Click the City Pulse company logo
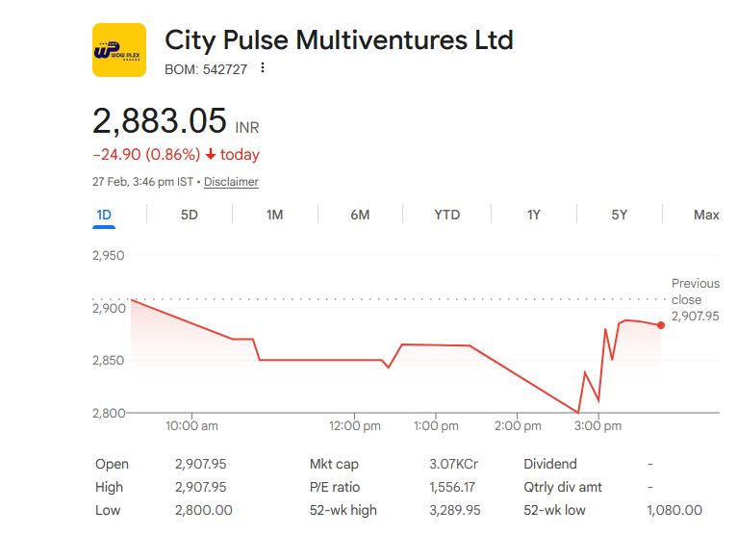The image size is (737, 560). 119,50
